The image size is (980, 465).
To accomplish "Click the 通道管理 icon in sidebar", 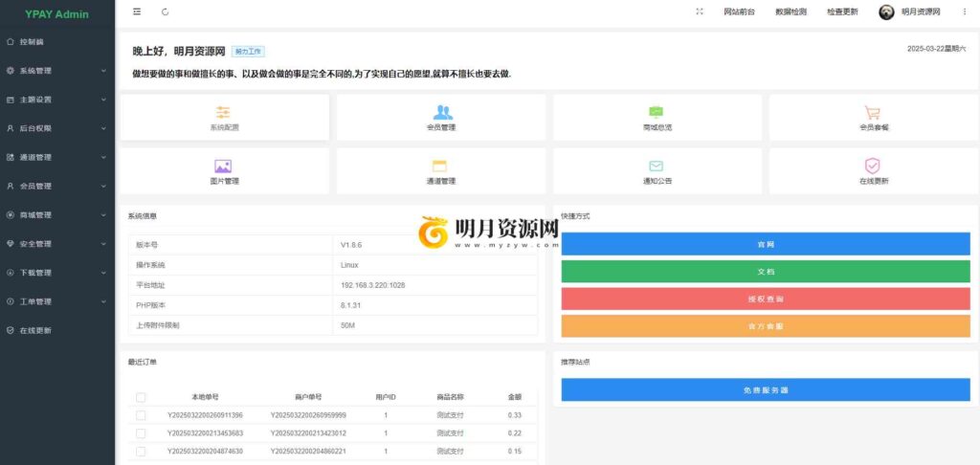I will tap(10, 157).
